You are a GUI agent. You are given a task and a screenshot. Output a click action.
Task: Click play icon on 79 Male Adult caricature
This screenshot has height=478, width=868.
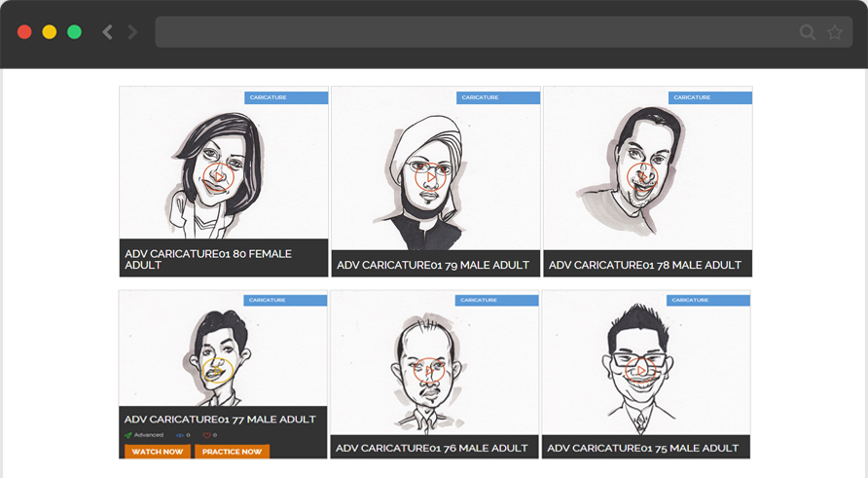[431, 177]
